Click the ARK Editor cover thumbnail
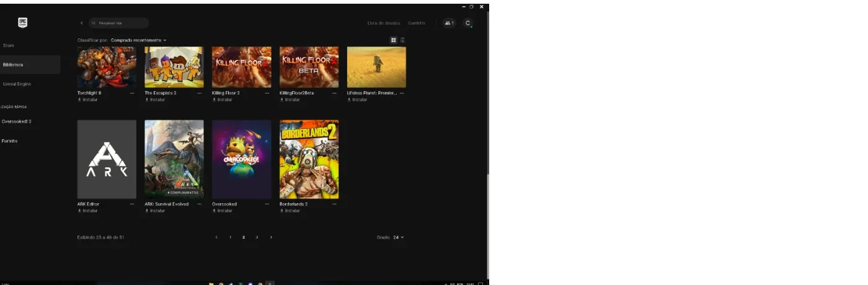The width and height of the screenshot is (868, 285). click(x=107, y=159)
